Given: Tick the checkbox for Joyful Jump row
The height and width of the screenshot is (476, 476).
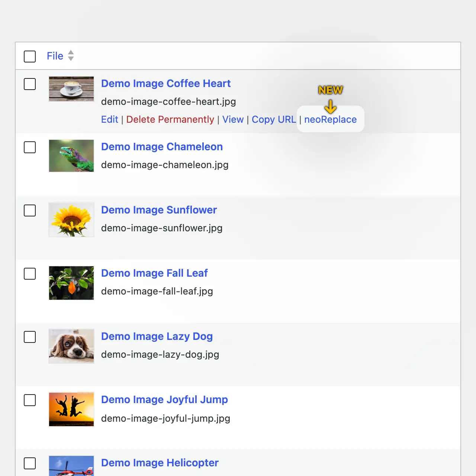Looking at the screenshot, I should (x=30, y=400).
